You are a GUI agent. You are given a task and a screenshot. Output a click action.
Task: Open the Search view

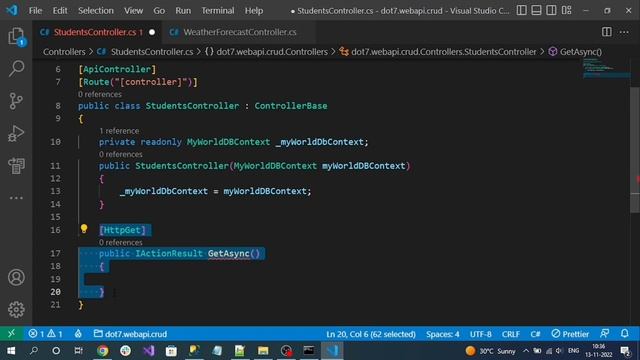tap(16, 68)
